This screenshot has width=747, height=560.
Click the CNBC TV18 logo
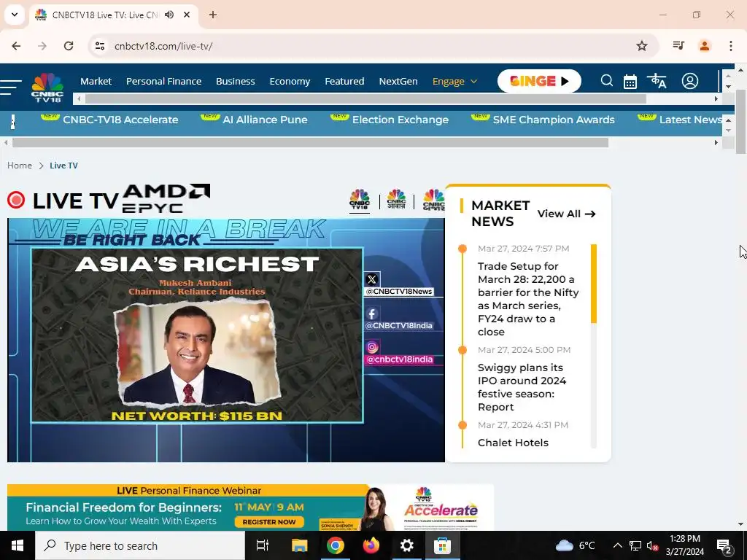pyautogui.click(x=47, y=87)
